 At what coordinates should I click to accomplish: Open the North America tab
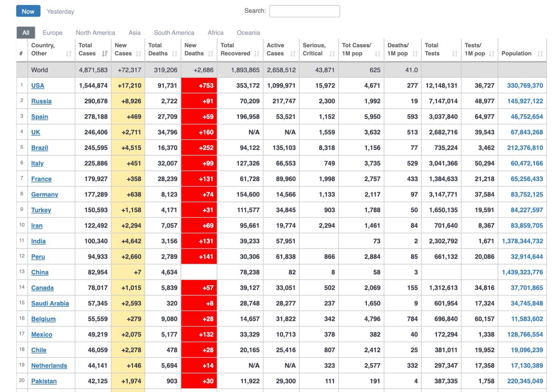pos(95,32)
